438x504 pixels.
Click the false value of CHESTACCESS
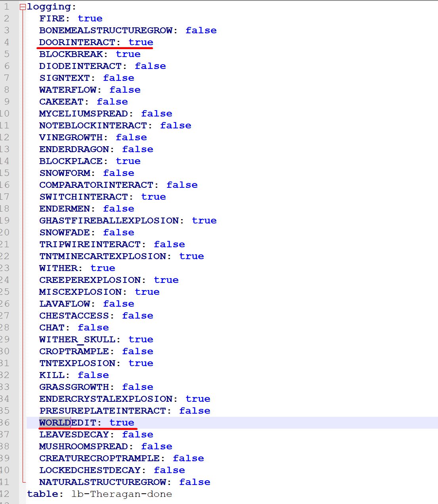(138, 315)
